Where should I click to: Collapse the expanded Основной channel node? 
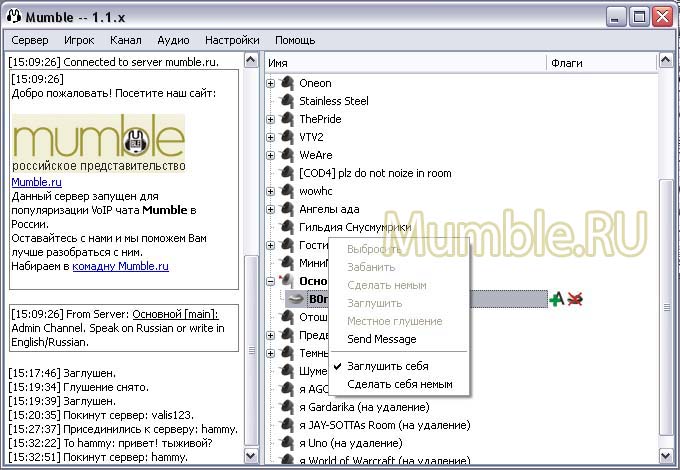(271, 281)
